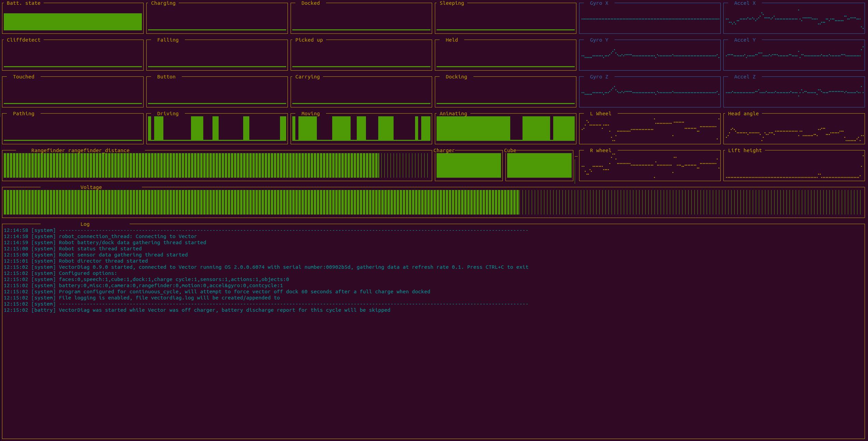
Task: Click the Driving activity graph
Action: pos(217,129)
